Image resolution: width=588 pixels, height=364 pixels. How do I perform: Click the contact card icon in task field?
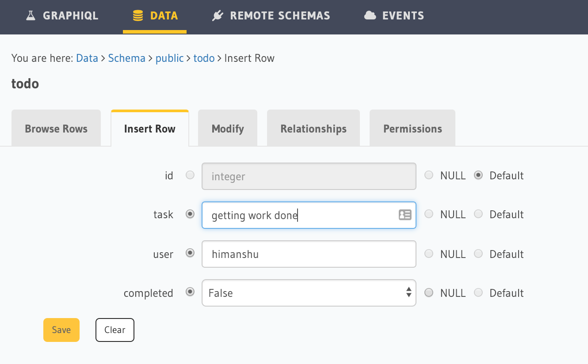coord(405,215)
